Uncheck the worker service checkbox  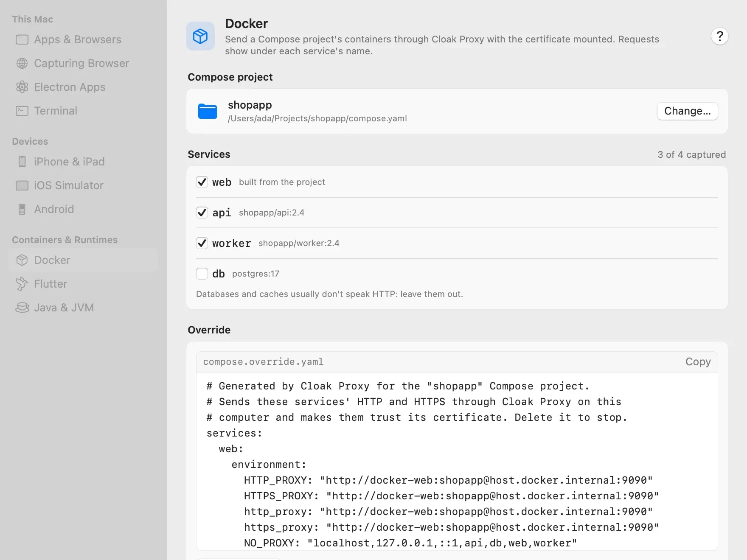pos(202,243)
